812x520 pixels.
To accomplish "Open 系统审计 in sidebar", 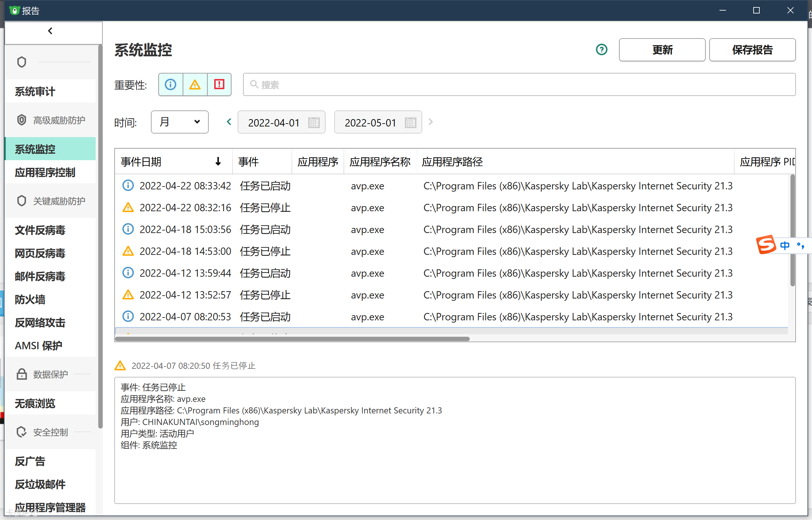I will coord(50,91).
